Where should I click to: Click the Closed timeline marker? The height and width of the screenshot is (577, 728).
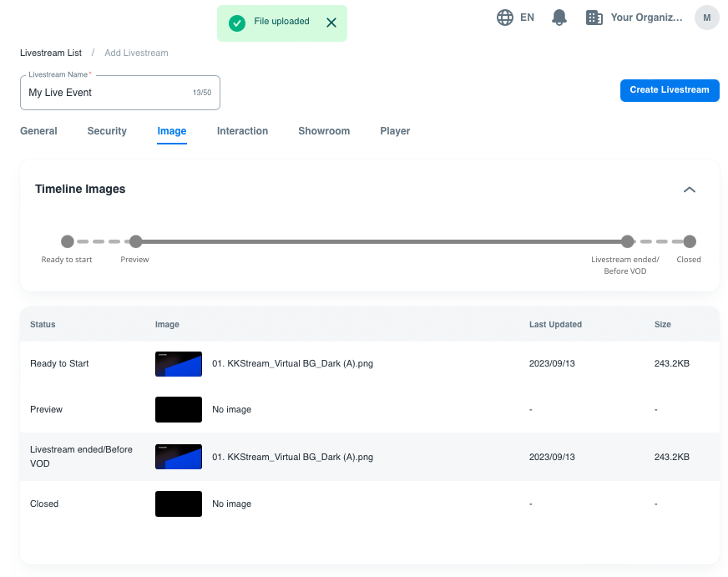click(x=689, y=241)
